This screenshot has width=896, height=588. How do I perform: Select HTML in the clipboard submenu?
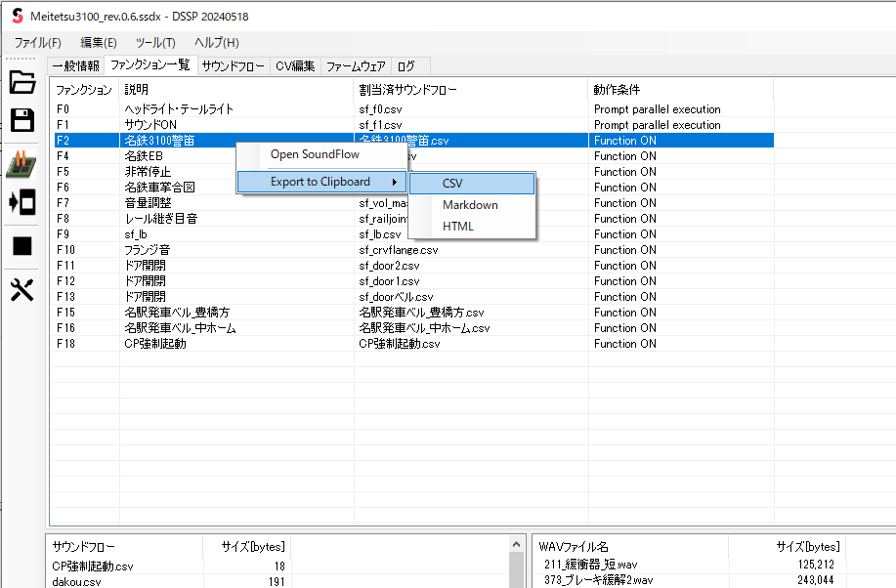coord(458,227)
